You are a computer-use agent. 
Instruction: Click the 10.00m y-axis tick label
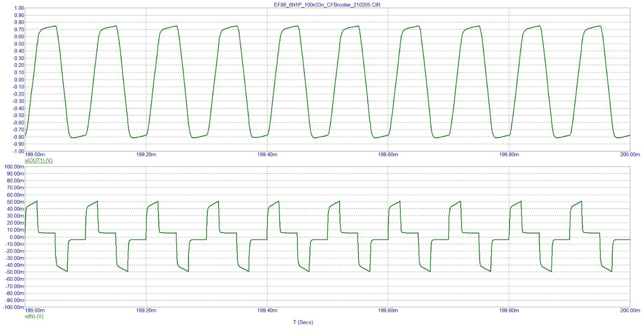coord(15,230)
